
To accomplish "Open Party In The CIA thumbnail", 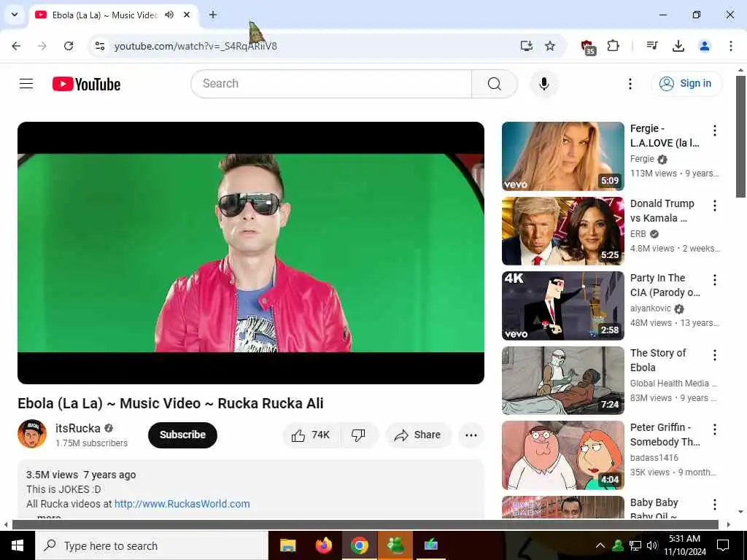I will [x=562, y=306].
